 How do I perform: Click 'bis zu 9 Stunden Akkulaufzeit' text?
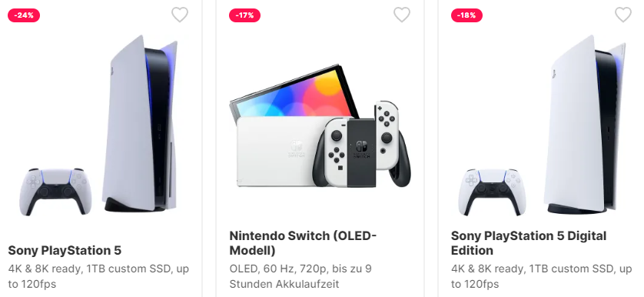300,276
